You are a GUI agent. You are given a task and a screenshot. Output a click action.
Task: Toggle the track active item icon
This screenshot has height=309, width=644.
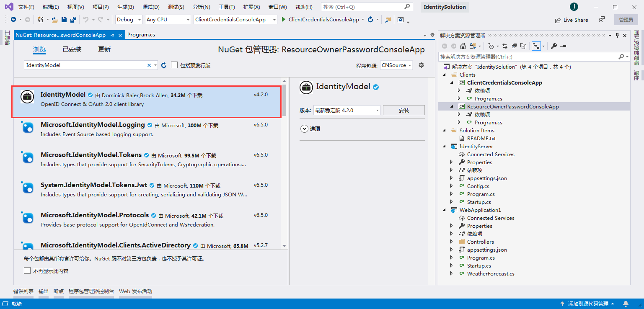pos(536,46)
